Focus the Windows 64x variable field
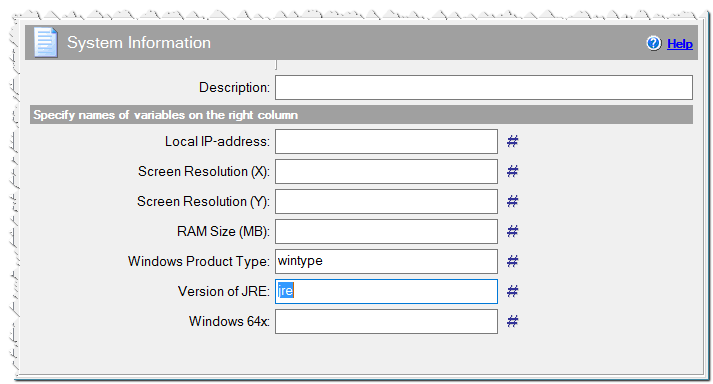This screenshot has width=713, height=384. coord(387,322)
